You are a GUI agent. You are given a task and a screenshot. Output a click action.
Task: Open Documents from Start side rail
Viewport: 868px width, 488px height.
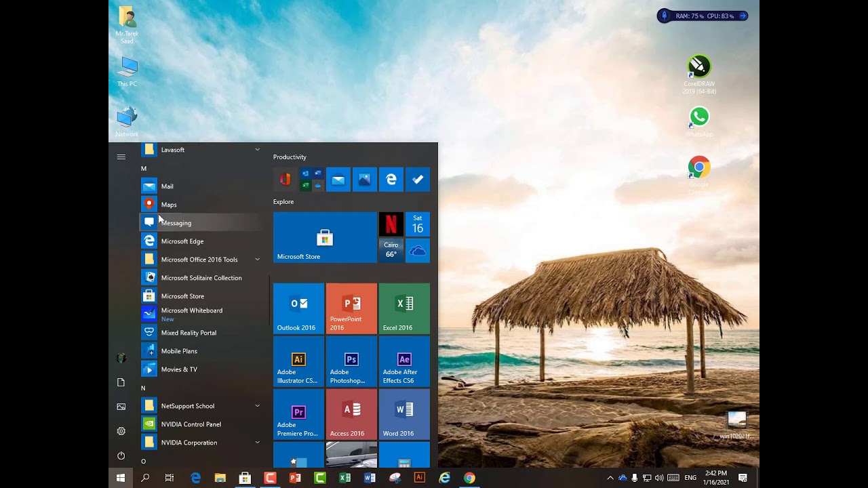(x=121, y=382)
